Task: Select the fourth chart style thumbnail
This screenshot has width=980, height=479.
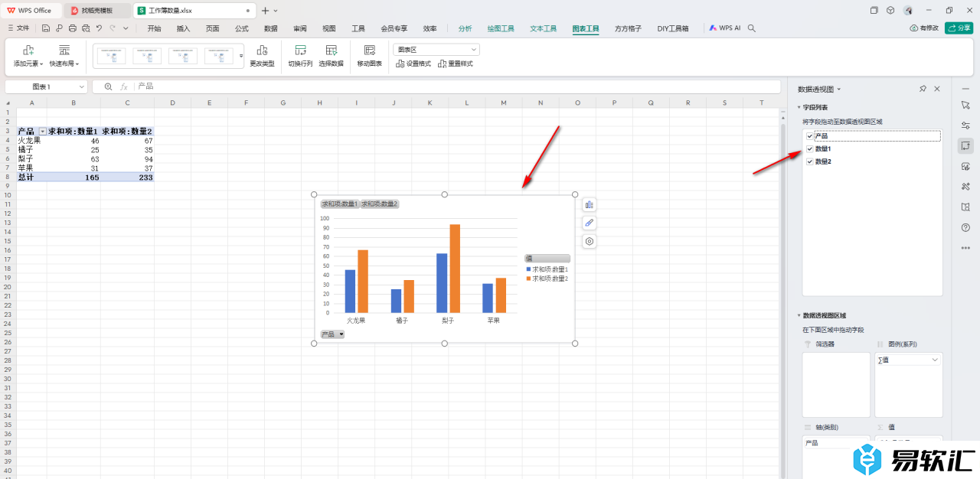Action: click(219, 56)
